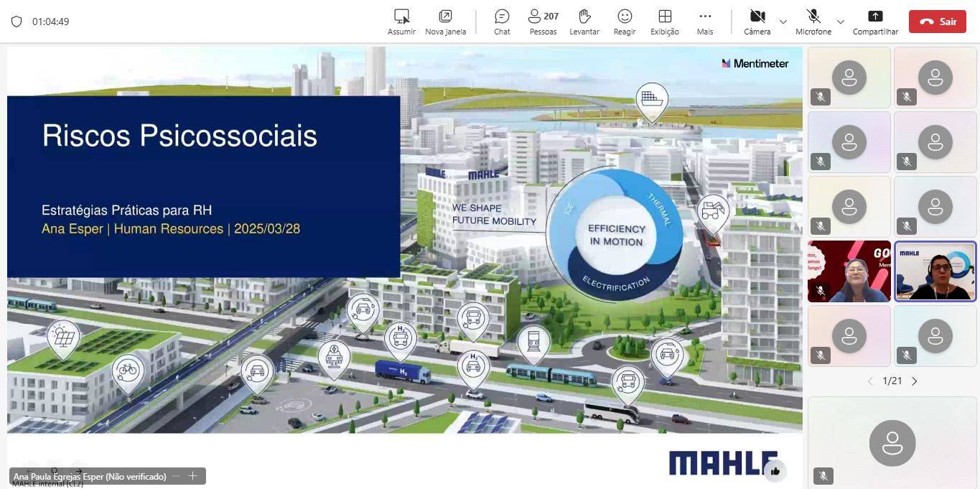Click the shield security icon
This screenshot has height=489, width=980.
(x=17, y=22)
